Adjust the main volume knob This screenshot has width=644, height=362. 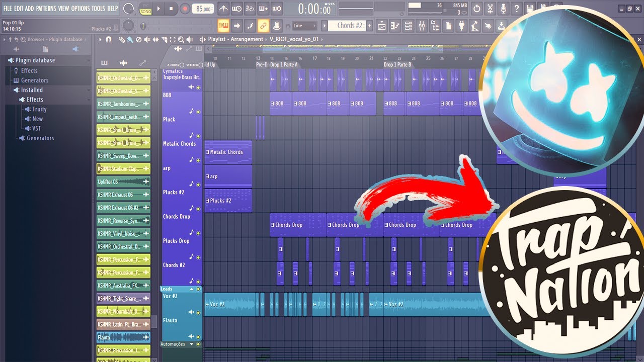[x=129, y=9]
